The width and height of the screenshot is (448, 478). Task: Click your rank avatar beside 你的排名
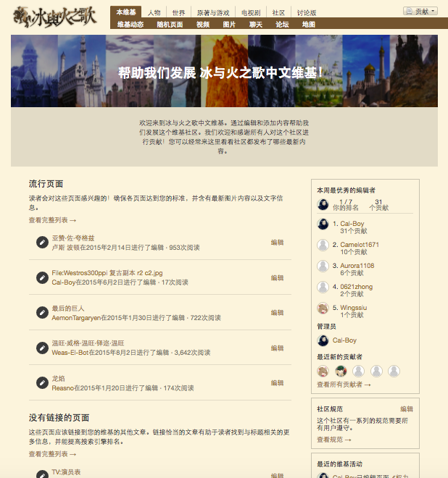(x=323, y=204)
